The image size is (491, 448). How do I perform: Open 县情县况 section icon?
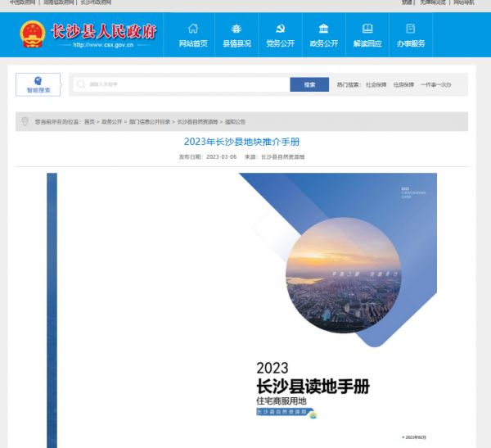236,29
